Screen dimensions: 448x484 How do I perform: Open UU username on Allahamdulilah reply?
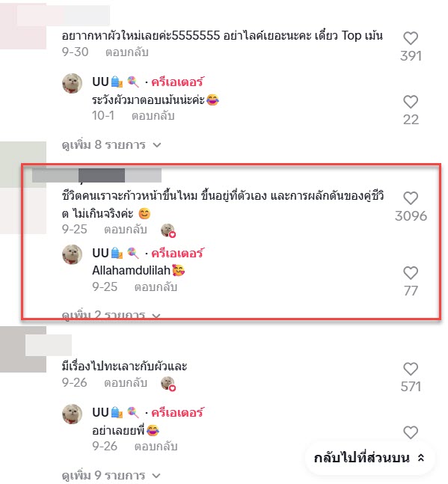(100, 253)
